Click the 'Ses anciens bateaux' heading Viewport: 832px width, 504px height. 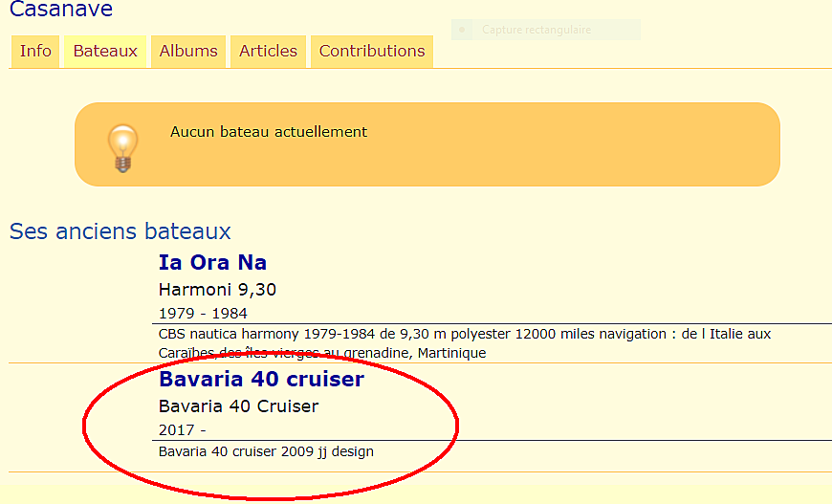[120, 231]
